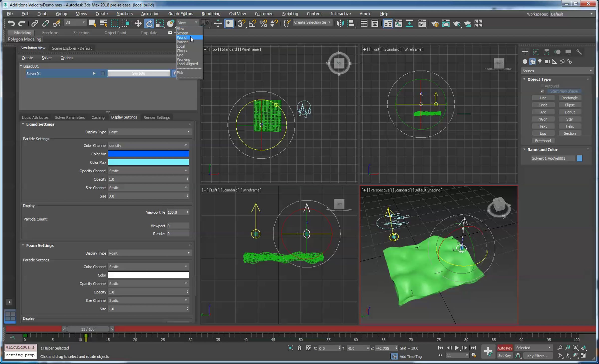Open the Modify panel tab icon

click(x=536, y=52)
